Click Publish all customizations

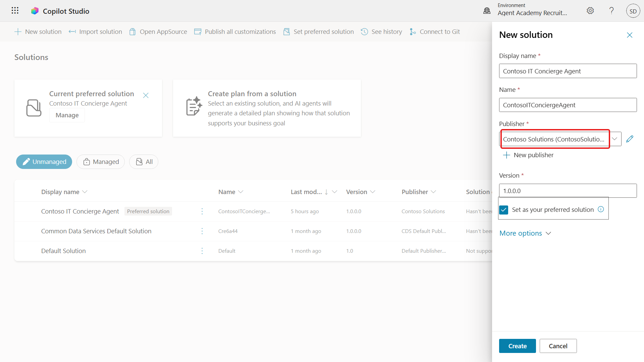pos(235,32)
